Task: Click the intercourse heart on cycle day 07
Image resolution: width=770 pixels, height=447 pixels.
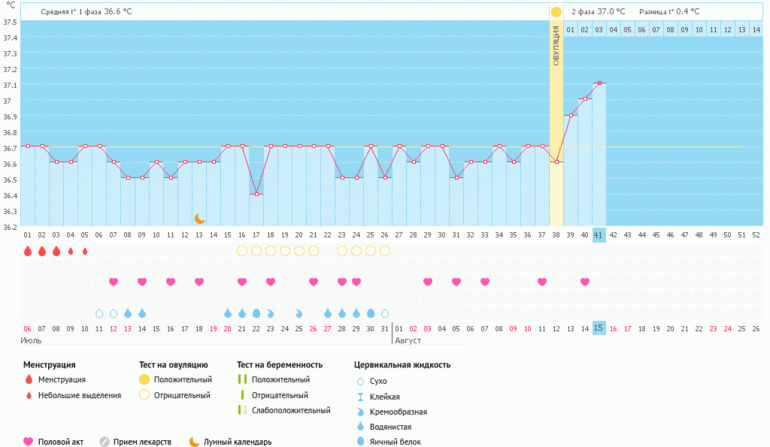Action: pos(113,282)
